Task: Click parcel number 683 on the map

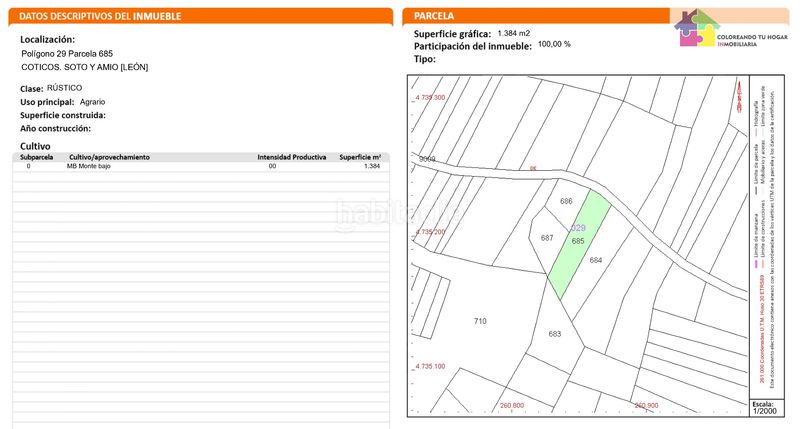Action: (555, 334)
